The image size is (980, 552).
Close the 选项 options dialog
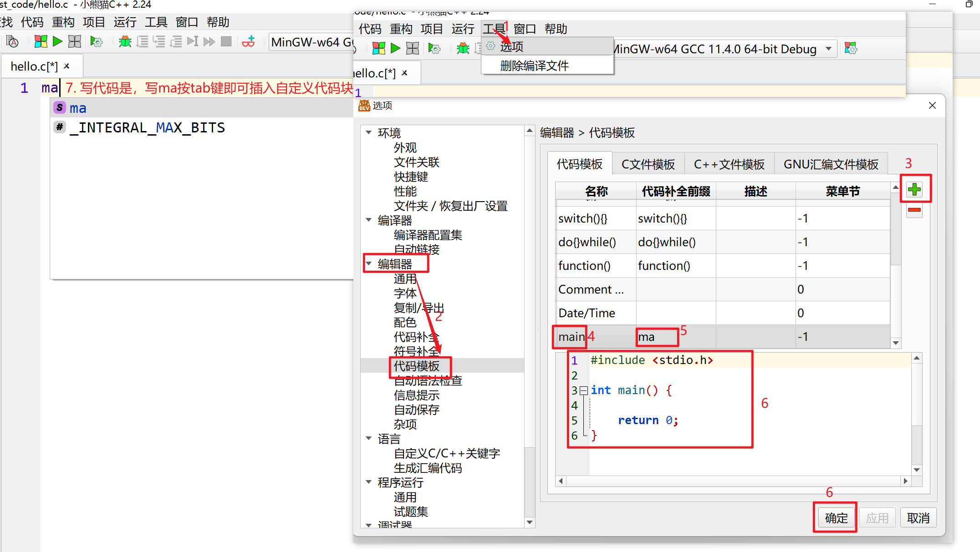pos(932,106)
